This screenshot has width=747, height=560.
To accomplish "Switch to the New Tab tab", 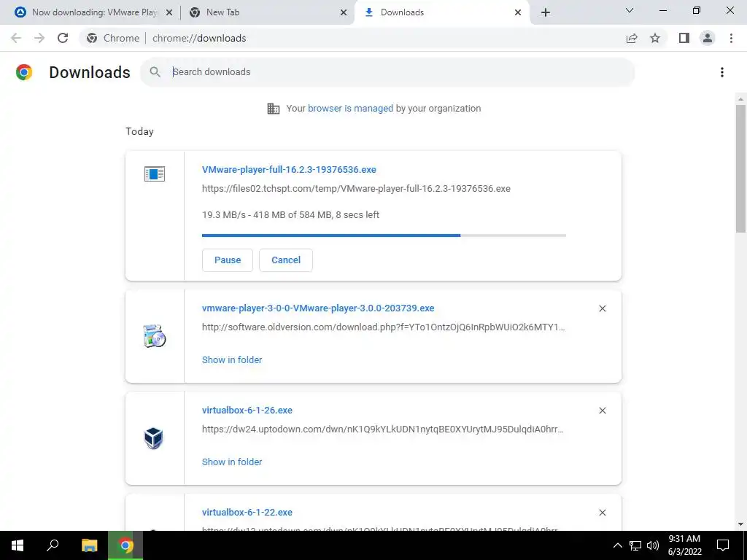I will (x=267, y=12).
